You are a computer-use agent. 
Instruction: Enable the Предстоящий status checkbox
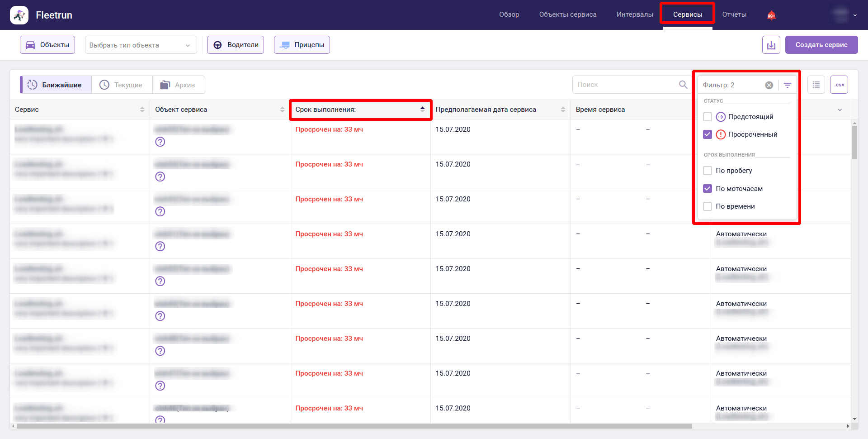point(708,117)
